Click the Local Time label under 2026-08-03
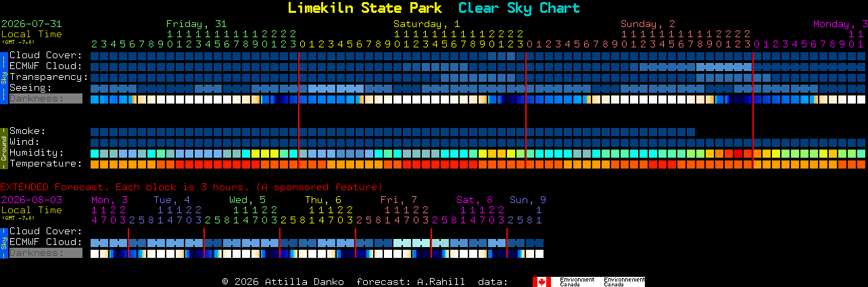Screen dimensions: 868x287 [x=31, y=210]
